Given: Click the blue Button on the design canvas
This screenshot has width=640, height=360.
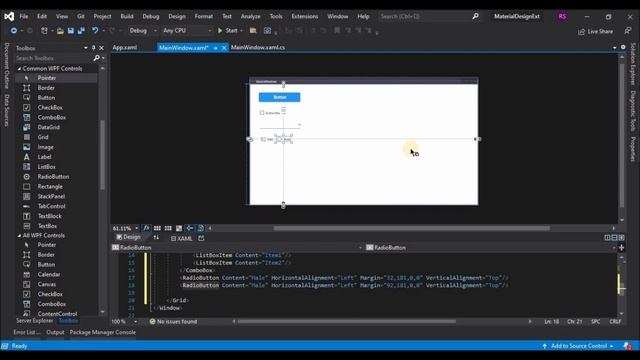Looking at the screenshot, I should point(280,97).
